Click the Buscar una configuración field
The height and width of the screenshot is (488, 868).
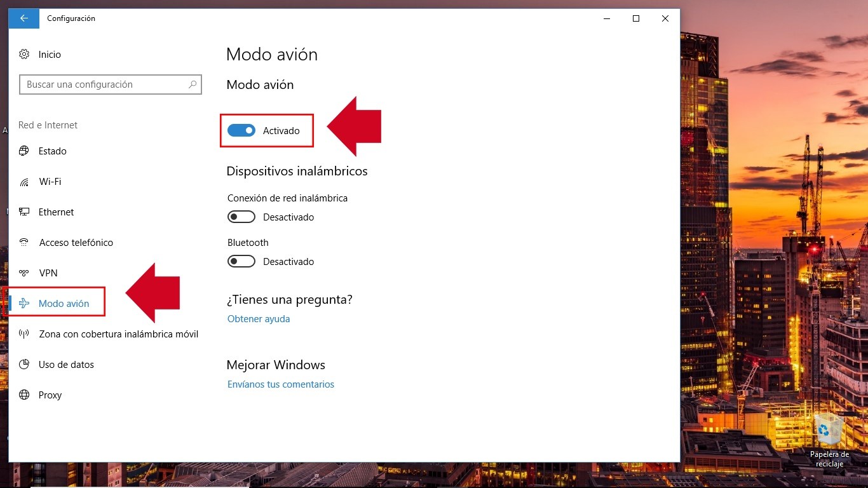(105, 85)
